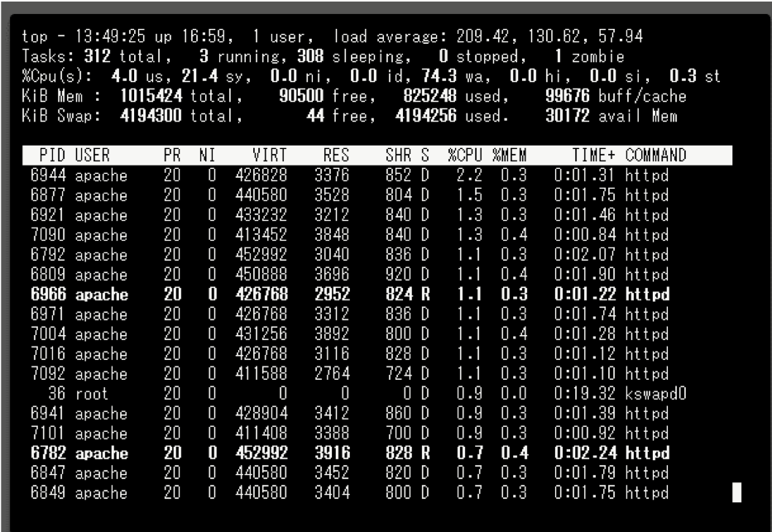Click the 4194300 total swap value
The height and width of the screenshot is (532, 772).
point(151,116)
